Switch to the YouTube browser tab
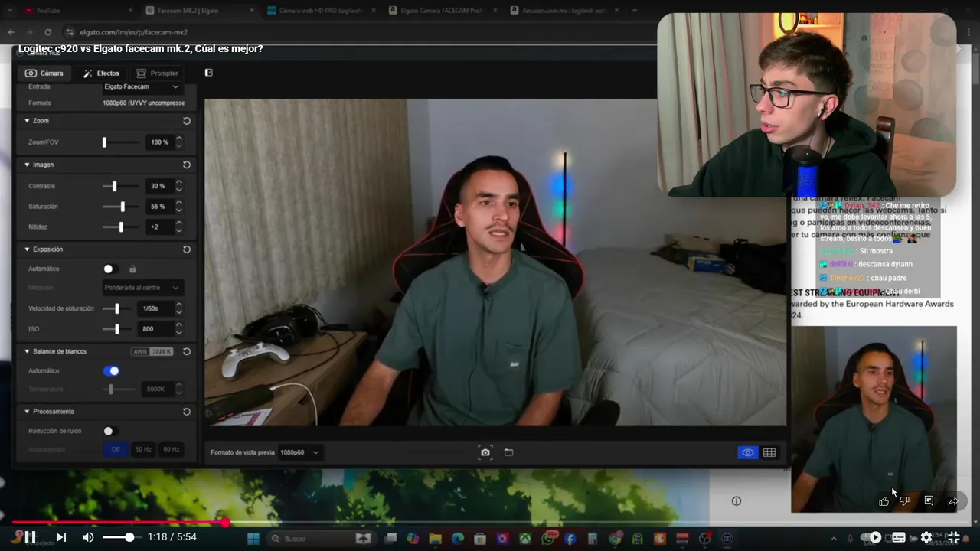Viewport: 980px width, 551px height. tap(73, 11)
